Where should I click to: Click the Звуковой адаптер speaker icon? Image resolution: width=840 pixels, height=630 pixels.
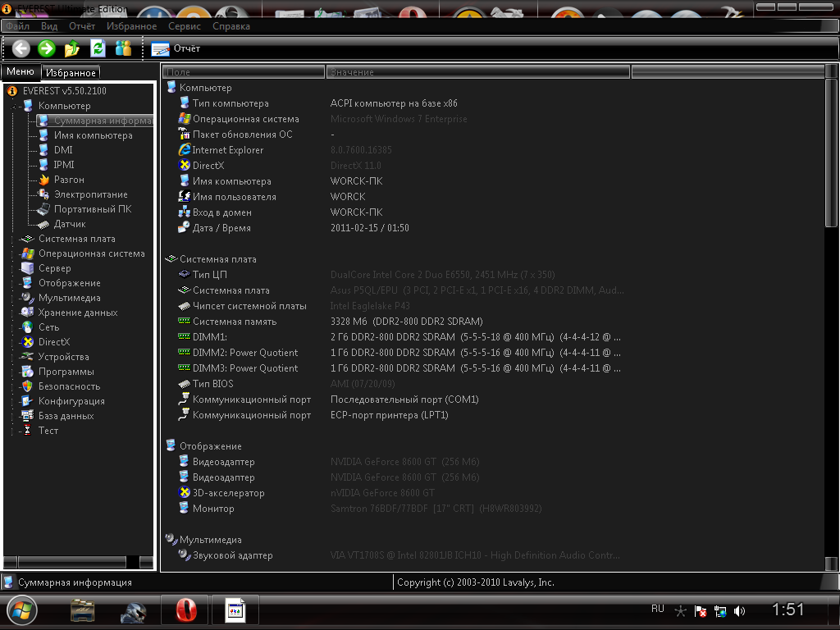[x=185, y=555]
